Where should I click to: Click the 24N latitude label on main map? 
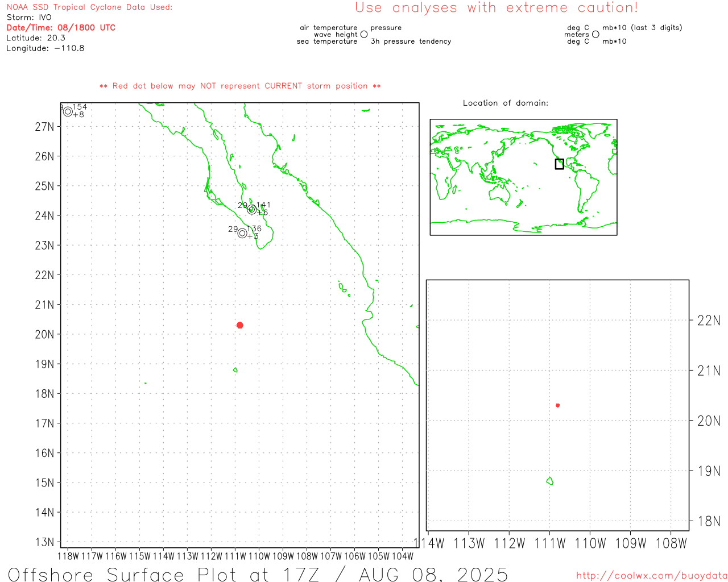(45, 215)
